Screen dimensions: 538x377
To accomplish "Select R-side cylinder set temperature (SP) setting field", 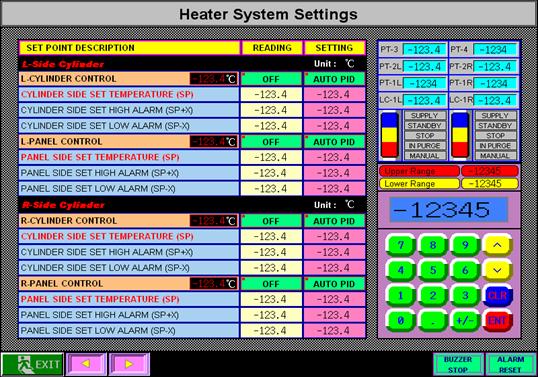I will (x=334, y=236).
